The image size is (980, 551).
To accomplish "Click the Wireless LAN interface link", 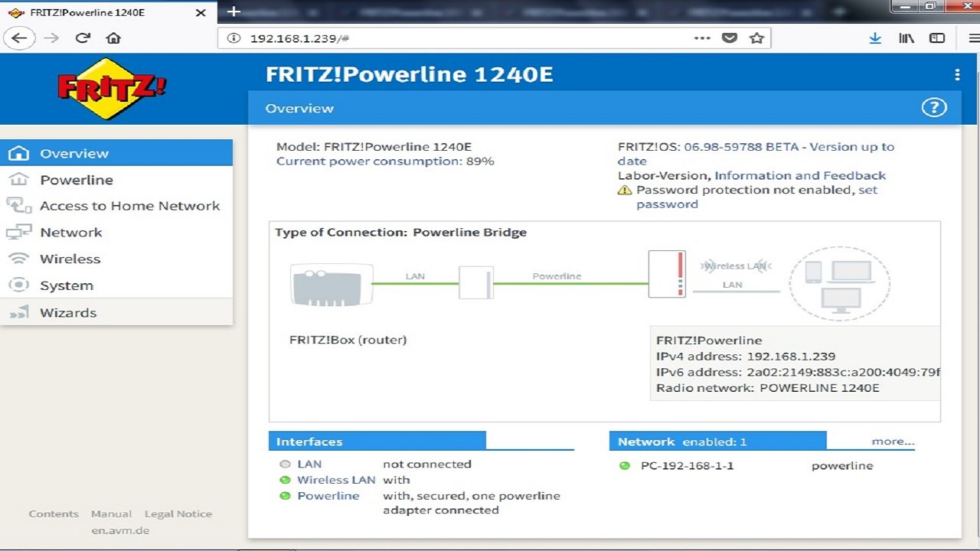I will pyautogui.click(x=336, y=480).
